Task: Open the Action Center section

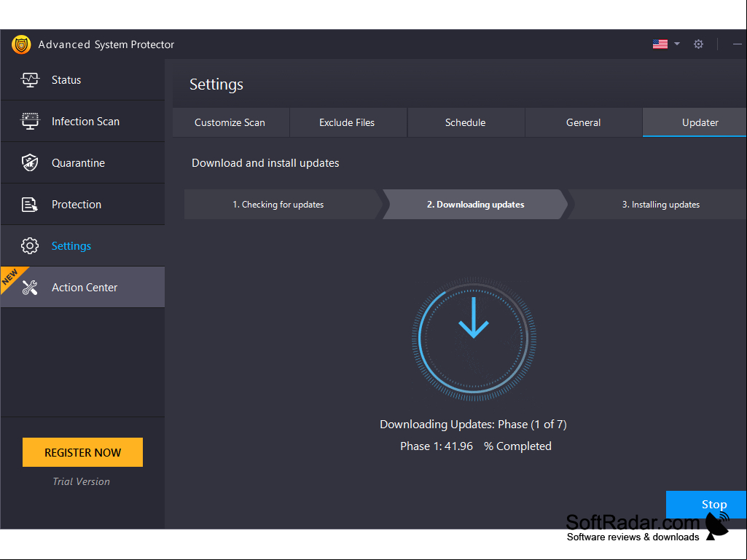Action: pos(83,287)
